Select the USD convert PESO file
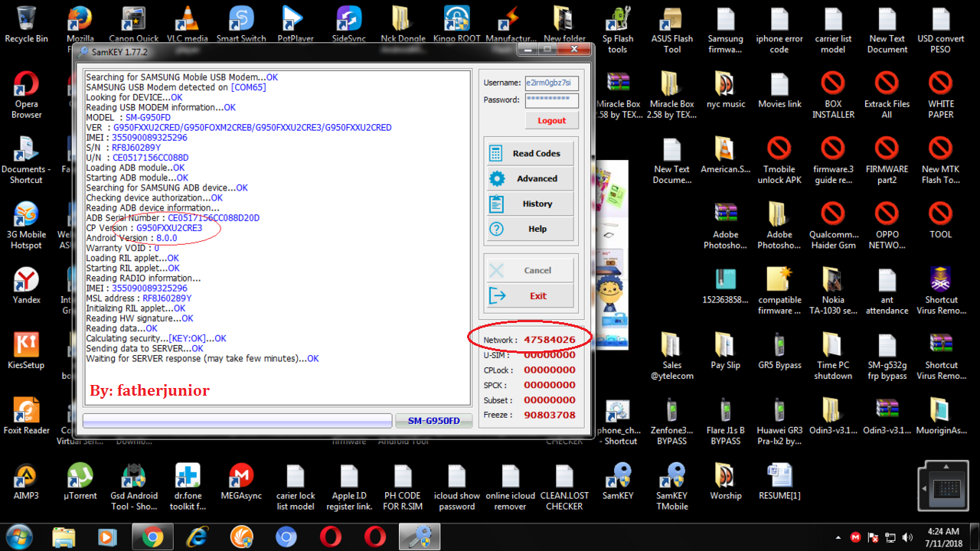This screenshot has width=980, height=551. click(940, 30)
